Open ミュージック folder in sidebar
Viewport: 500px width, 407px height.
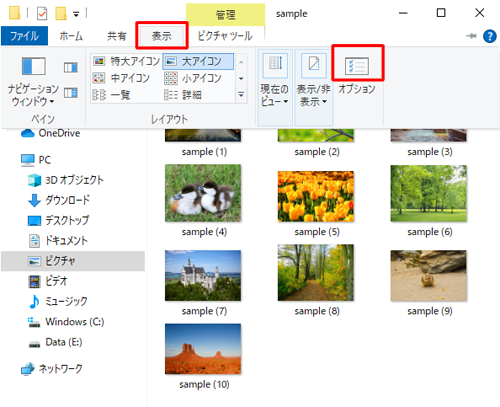58,301
